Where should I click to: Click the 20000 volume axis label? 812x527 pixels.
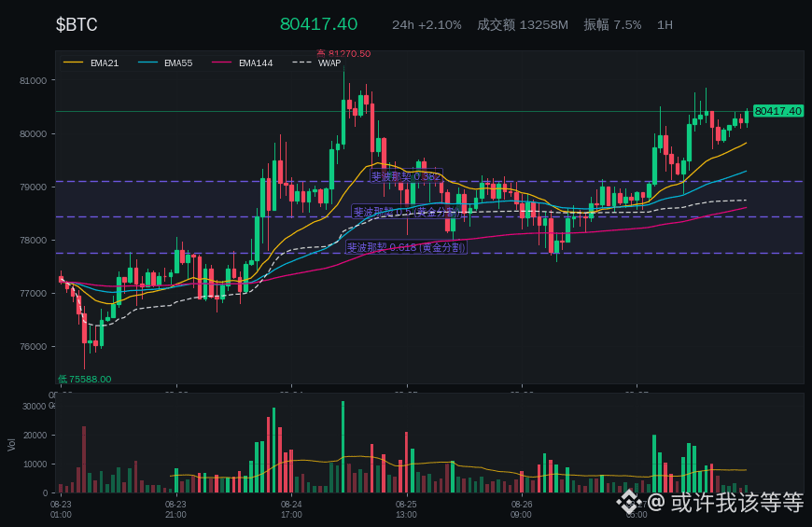[35, 436]
